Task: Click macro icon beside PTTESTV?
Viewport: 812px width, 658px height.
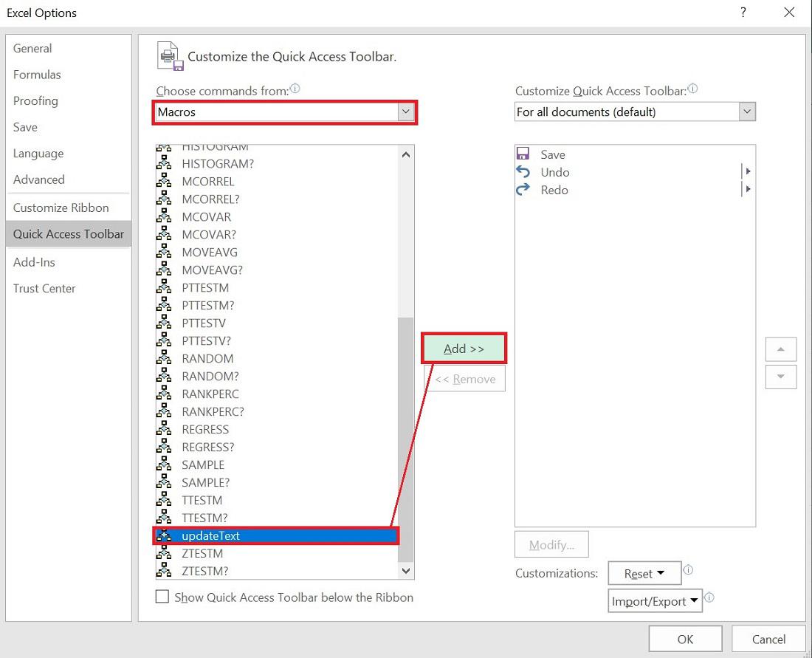Action: tap(164, 341)
